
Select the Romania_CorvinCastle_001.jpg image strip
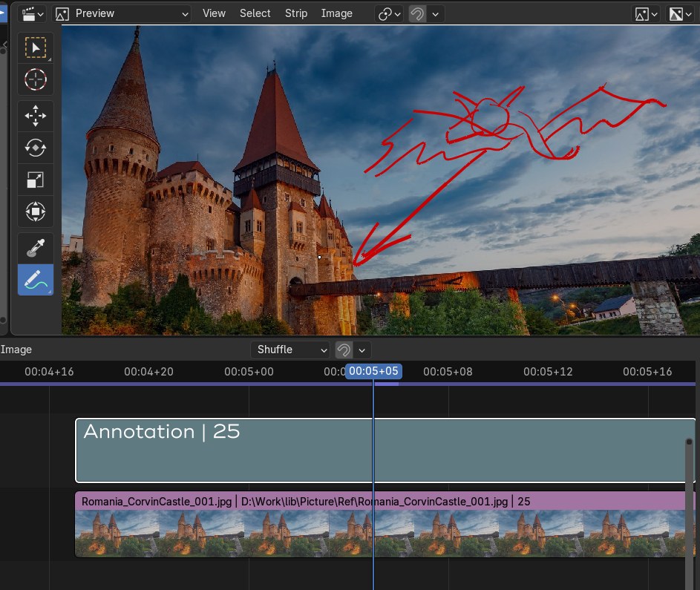tap(385, 525)
